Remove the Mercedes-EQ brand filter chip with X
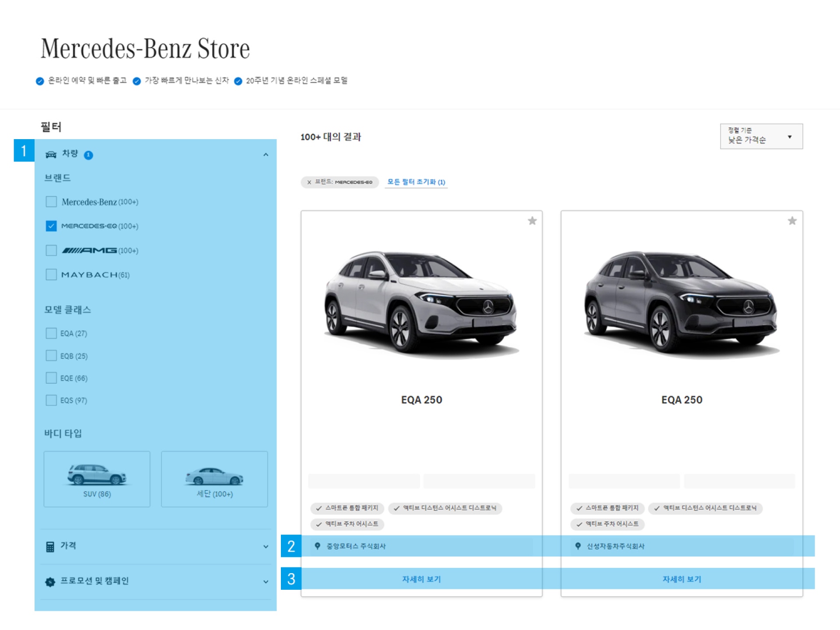The height and width of the screenshot is (630, 840). click(x=309, y=182)
